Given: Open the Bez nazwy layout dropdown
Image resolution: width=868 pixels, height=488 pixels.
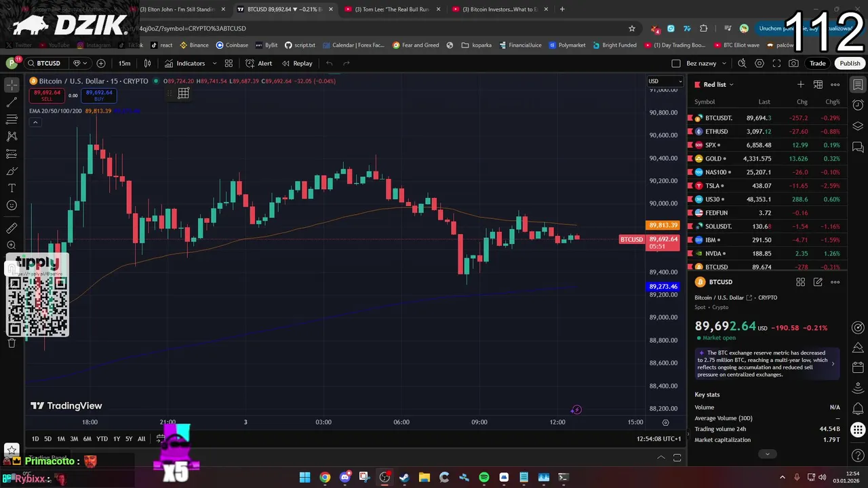Looking at the screenshot, I should 724,63.
